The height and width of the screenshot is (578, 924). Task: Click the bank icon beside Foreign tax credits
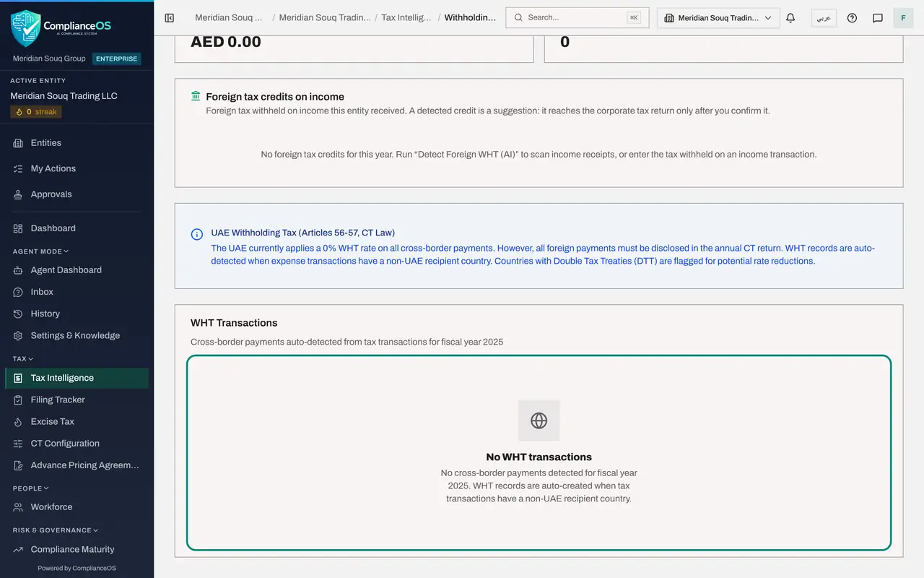(196, 96)
